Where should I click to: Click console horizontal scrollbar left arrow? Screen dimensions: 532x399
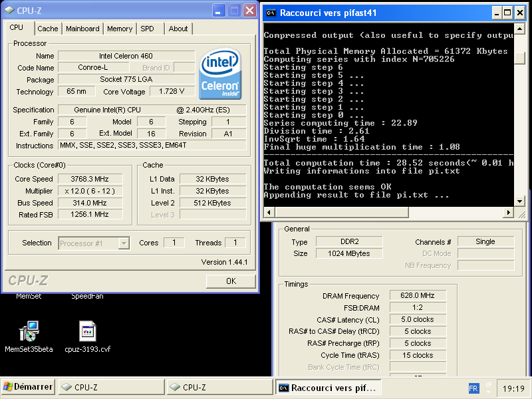tap(269, 213)
